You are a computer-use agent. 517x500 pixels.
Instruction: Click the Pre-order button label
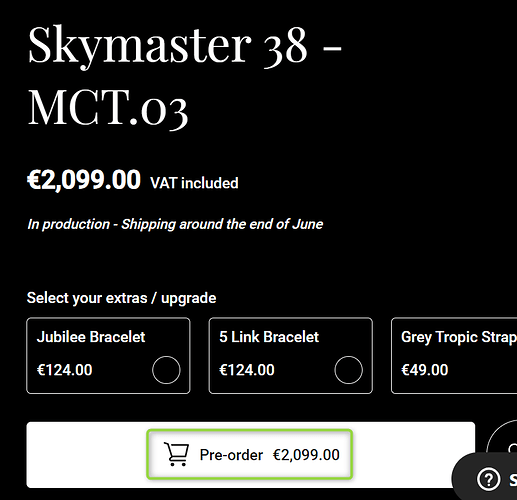pos(231,455)
